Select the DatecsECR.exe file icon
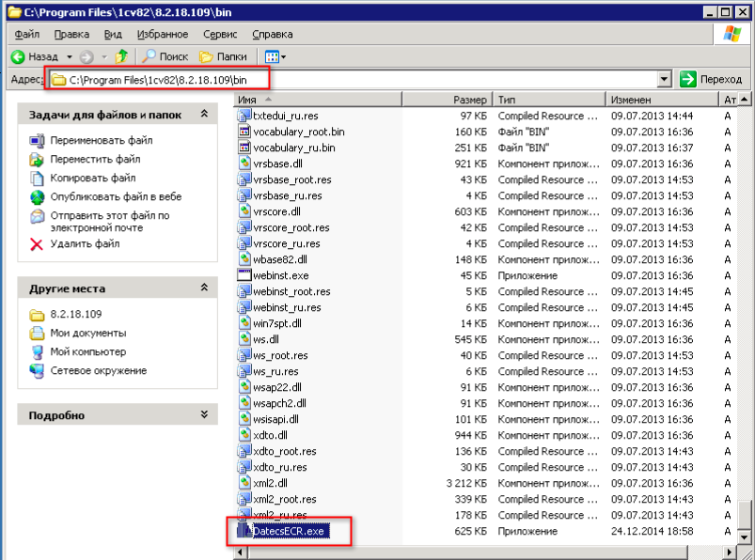755x560 pixels. point(244,531)
